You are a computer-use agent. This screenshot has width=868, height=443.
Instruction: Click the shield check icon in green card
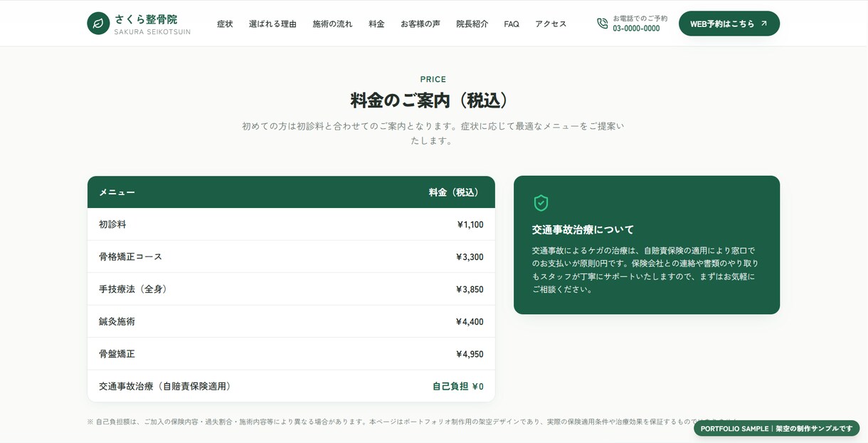pos(541,203)
